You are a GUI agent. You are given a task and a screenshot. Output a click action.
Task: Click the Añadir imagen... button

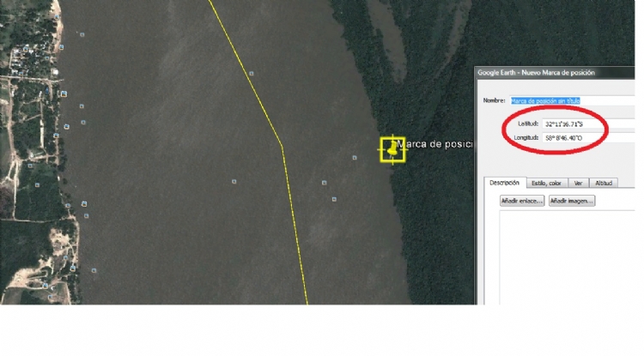pyautogui.click(x=572, y=201)
